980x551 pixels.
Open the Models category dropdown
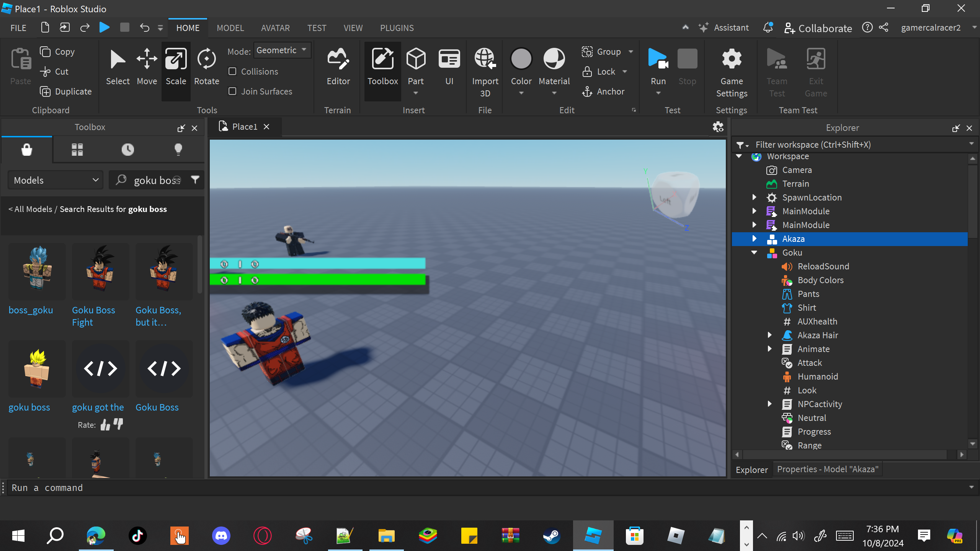coord(56,180)
